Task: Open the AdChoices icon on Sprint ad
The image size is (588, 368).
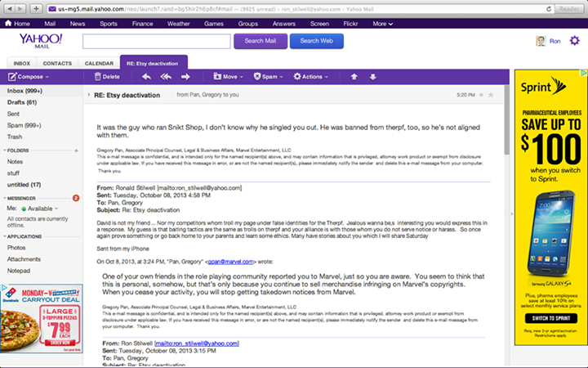Action: click(584, 73)
